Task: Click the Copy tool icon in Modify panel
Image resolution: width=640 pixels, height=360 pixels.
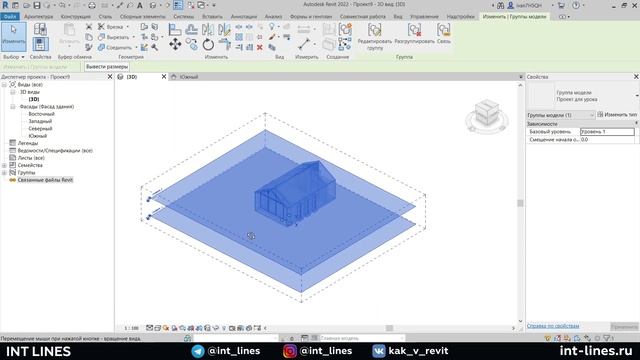Action: 191,44
